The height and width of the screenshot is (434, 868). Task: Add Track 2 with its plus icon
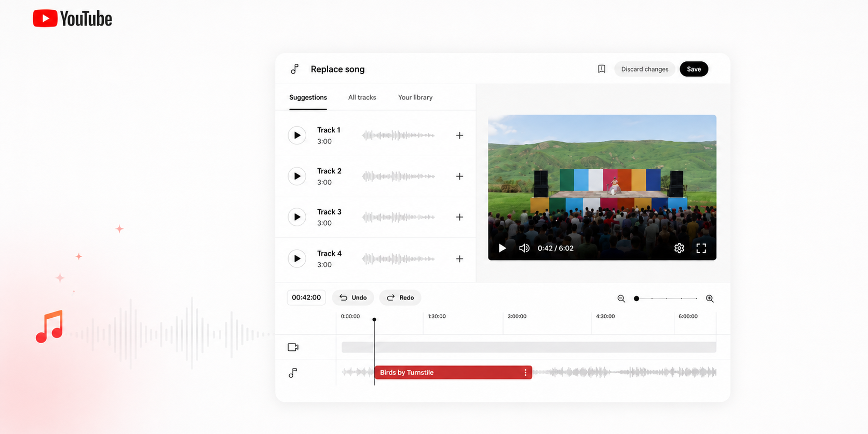point(459,177)
